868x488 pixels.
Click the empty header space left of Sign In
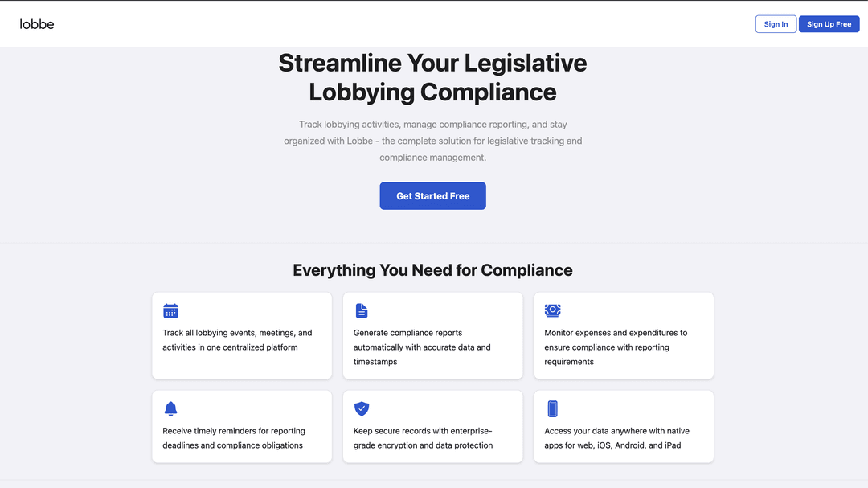[x=402, y=24]
